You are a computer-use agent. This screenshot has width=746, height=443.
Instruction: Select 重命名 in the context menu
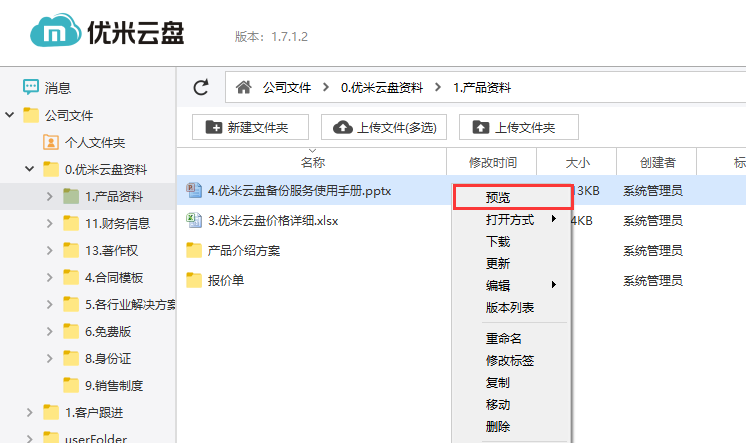click(504, 339)
